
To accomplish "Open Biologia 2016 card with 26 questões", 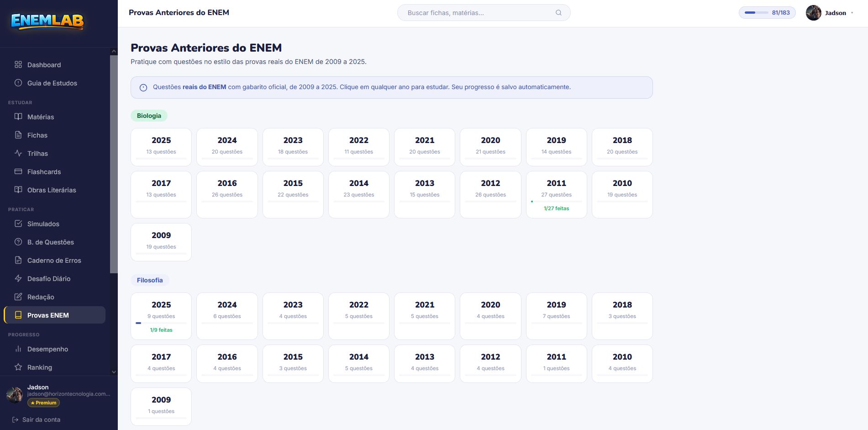I will coord(227,195).
